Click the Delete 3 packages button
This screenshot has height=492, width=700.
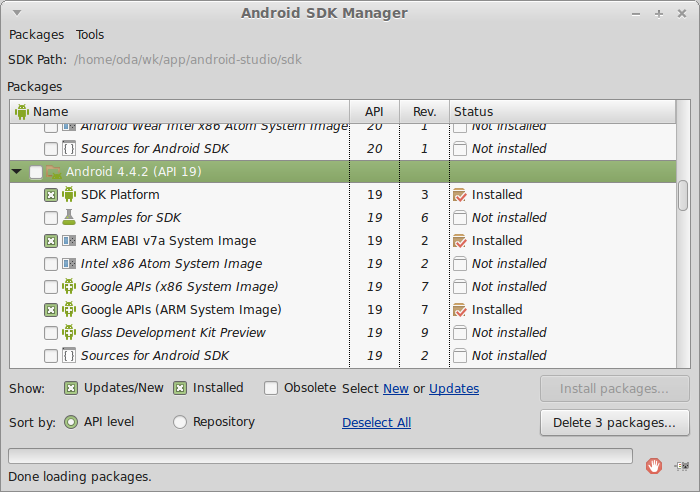tap(614, 422)
